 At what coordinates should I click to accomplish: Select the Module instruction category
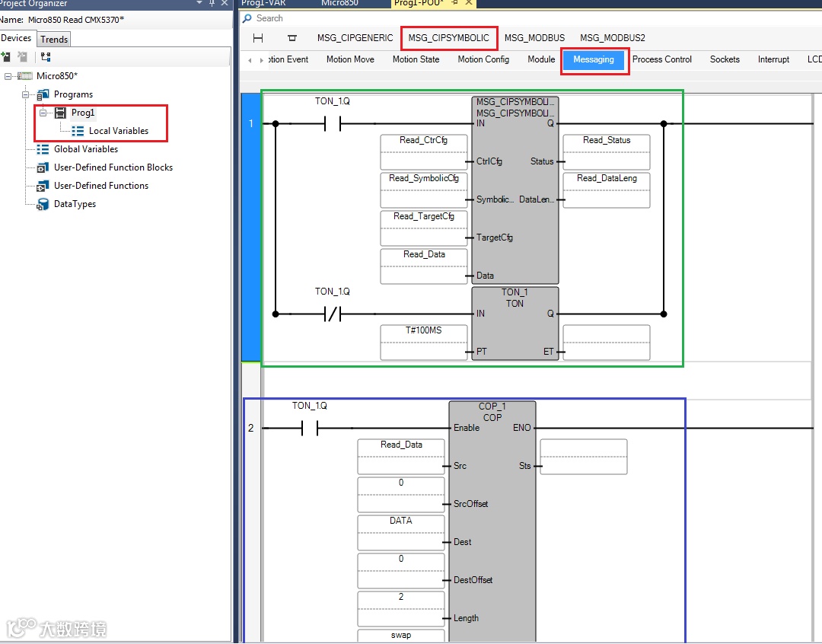click(541, 60)
